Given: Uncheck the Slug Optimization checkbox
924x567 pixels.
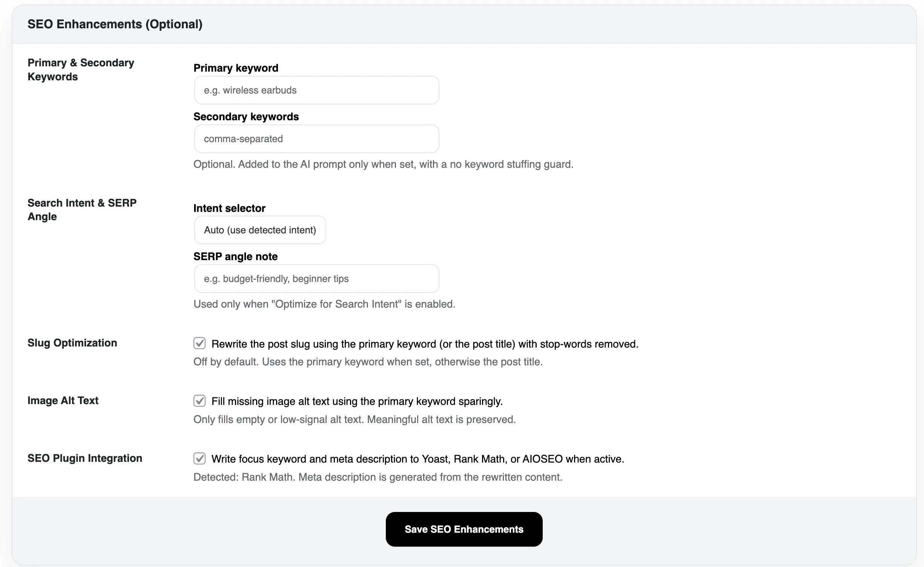Looking at the screenshot, I should click(x=200, y=343).
